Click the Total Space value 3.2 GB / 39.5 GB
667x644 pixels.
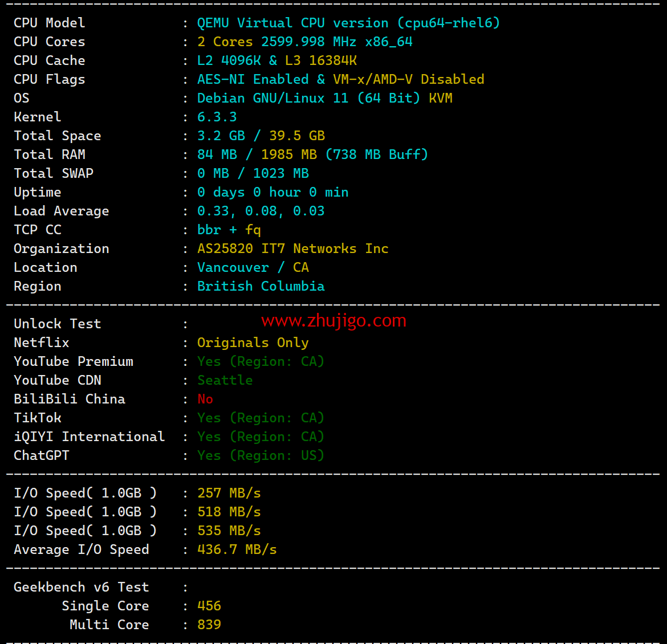[x=261, y=136]
